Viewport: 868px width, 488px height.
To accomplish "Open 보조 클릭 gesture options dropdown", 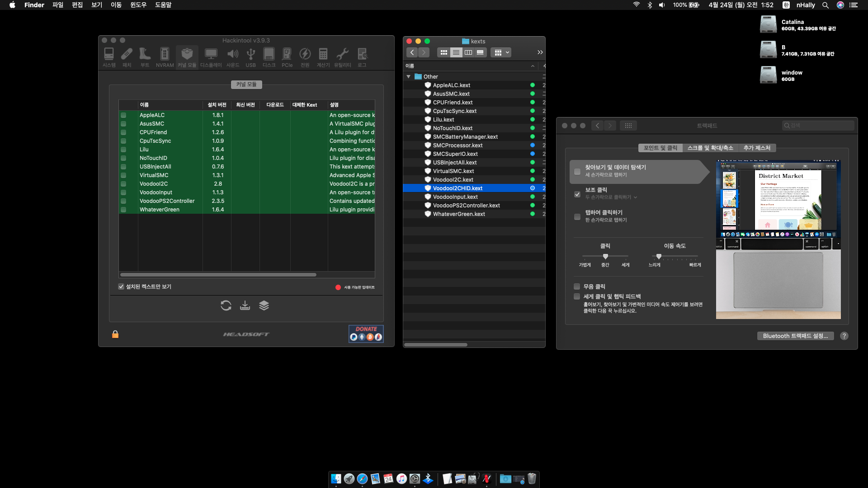I will [x=611, y=197].
